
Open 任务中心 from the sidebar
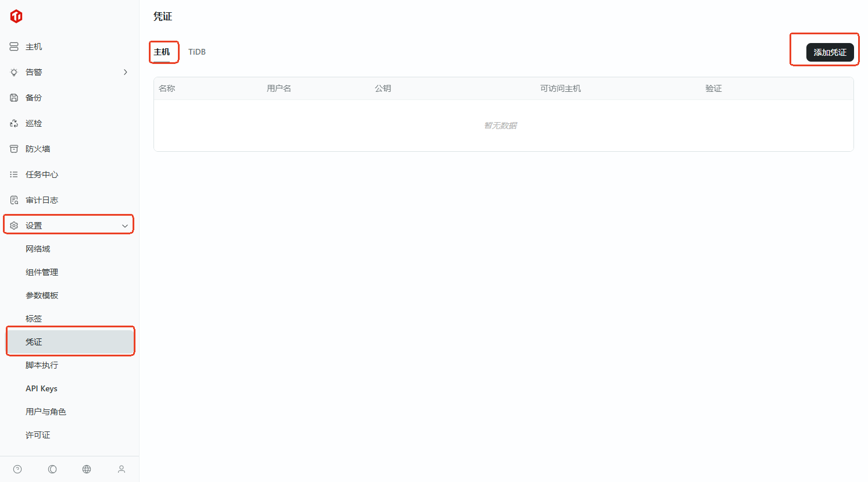(42, 174)
